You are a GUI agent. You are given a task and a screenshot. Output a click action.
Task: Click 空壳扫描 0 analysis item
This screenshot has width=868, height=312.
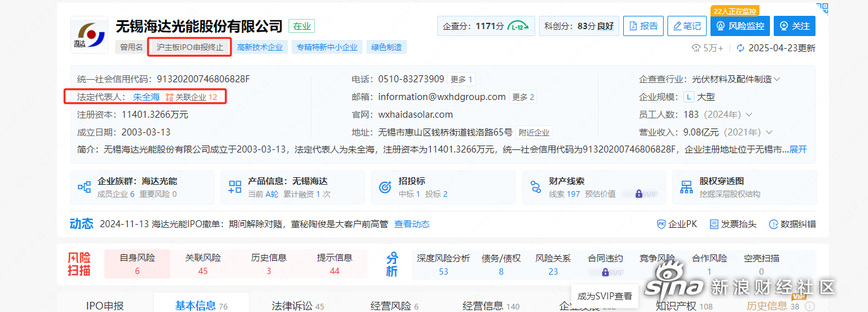pos(761,265)
